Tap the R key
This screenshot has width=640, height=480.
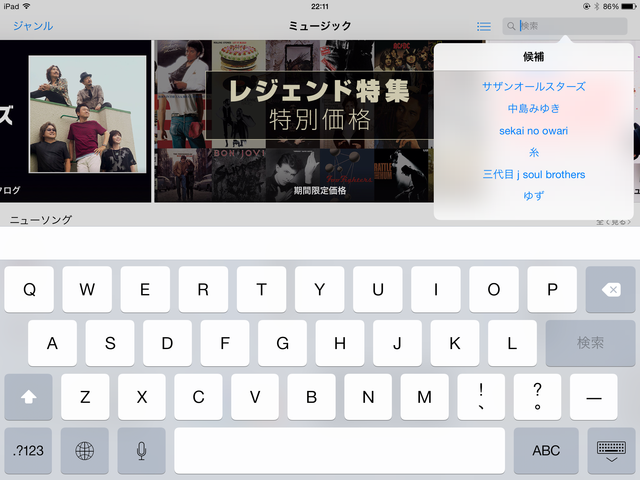pos(203,289)
